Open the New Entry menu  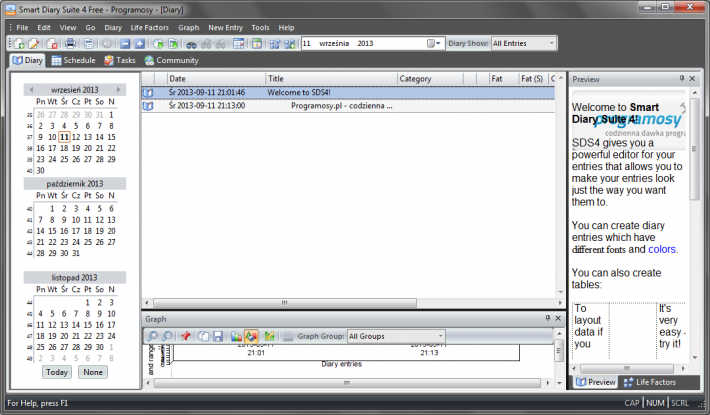pos(225,28)
